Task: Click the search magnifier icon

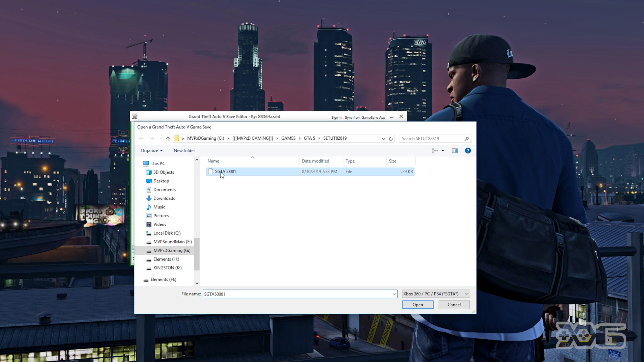Action: coord(467,139)
